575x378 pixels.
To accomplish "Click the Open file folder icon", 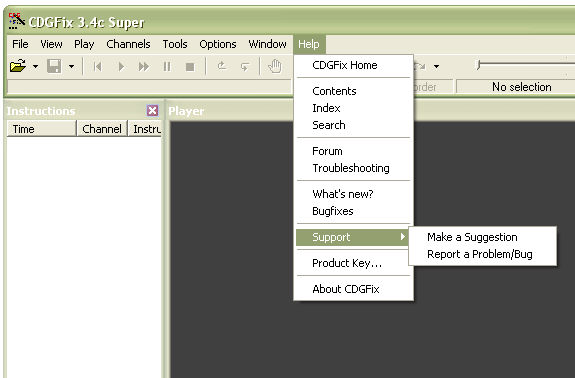I will point(18,66).
